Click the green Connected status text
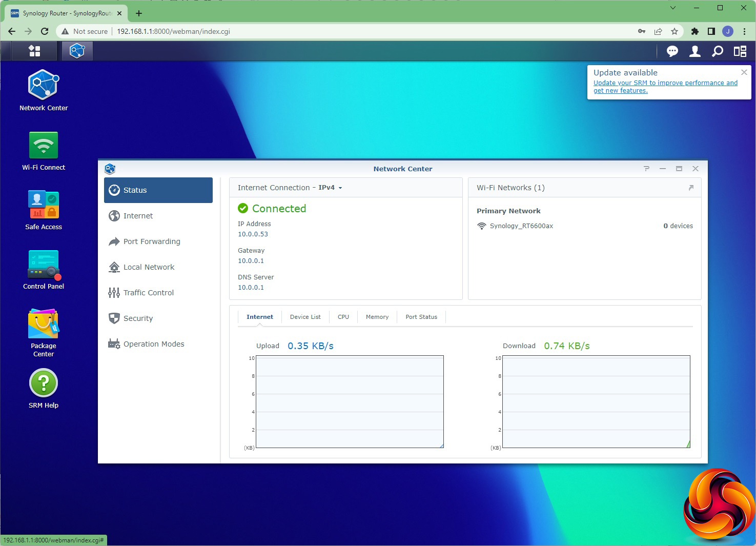The width and height of the screenshot is (756, 546). coord(279,209)
